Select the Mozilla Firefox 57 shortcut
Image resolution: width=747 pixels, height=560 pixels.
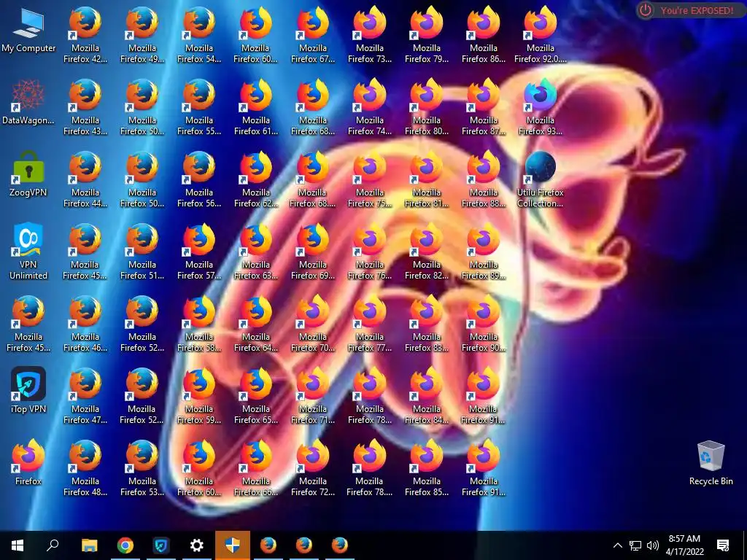click(199, 252)
